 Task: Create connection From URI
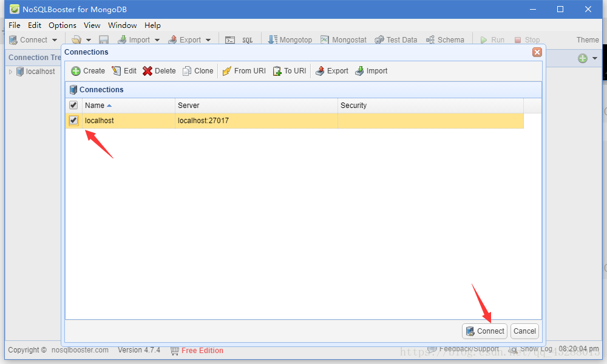(244, 71)
